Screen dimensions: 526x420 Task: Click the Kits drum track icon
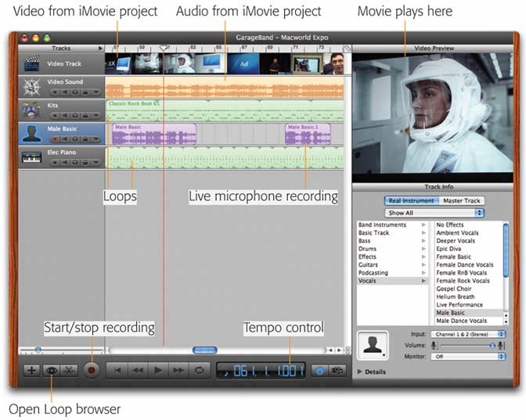(31, 111)
